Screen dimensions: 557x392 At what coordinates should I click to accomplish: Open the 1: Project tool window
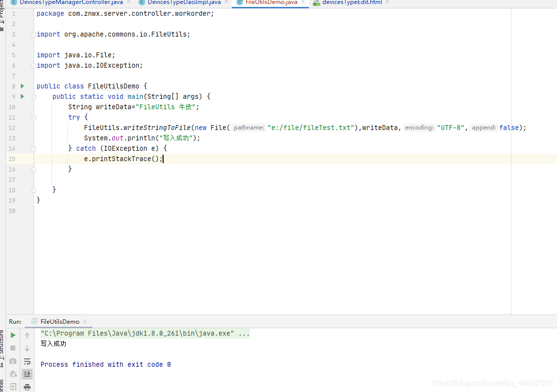(2, 14)
